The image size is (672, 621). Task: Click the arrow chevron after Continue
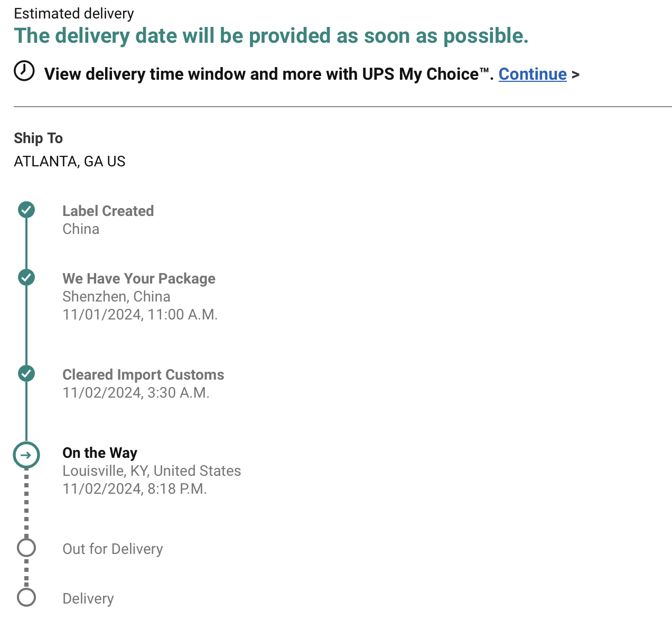[576, 75]
